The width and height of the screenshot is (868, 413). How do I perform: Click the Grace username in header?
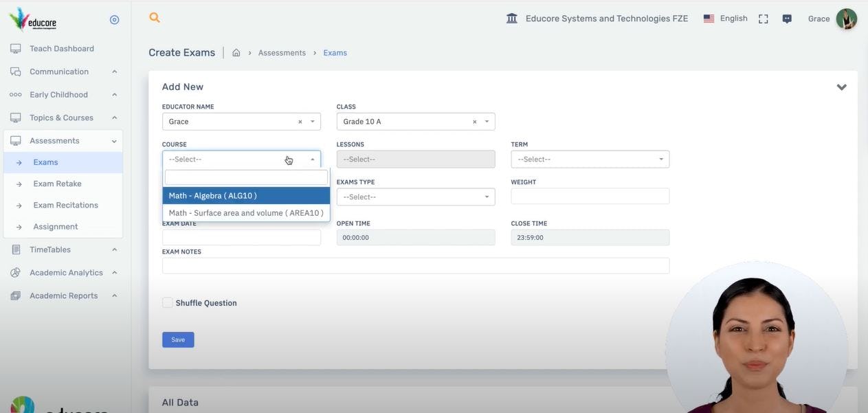(x=819, y=19)
